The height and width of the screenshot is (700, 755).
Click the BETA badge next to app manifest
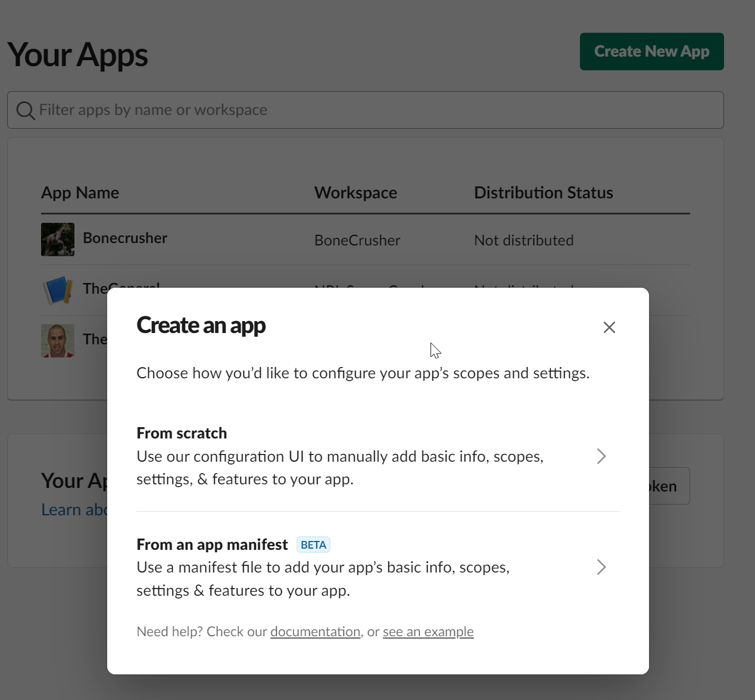[313, 544]
